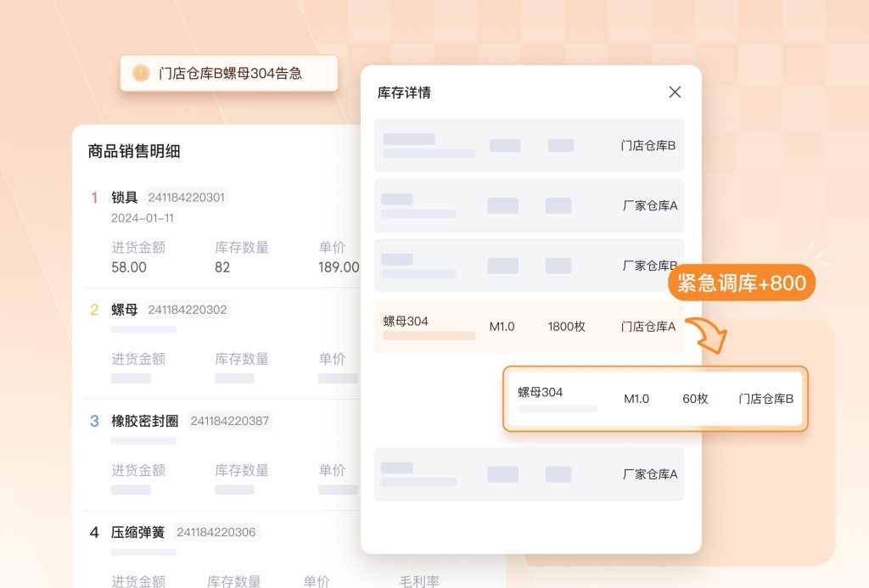
Task: Select the 螺母304 门店仓库A inventory row
Action: 530,327
